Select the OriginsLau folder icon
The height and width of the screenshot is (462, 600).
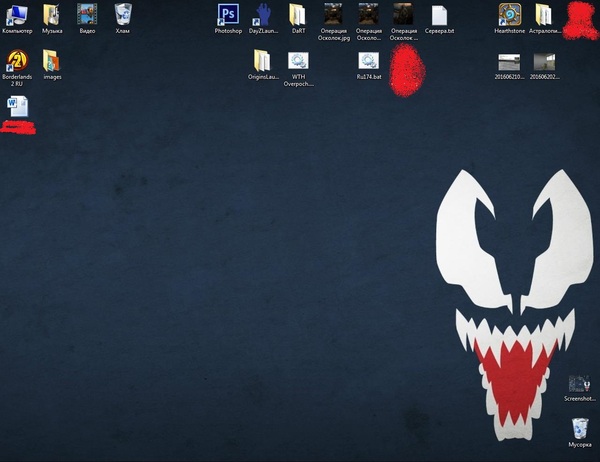262,60
